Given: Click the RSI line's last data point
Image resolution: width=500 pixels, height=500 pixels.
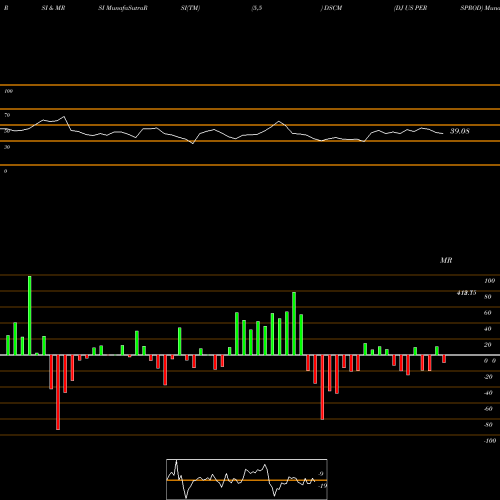Looking at the screenshot, I should (x=443, y=134).
